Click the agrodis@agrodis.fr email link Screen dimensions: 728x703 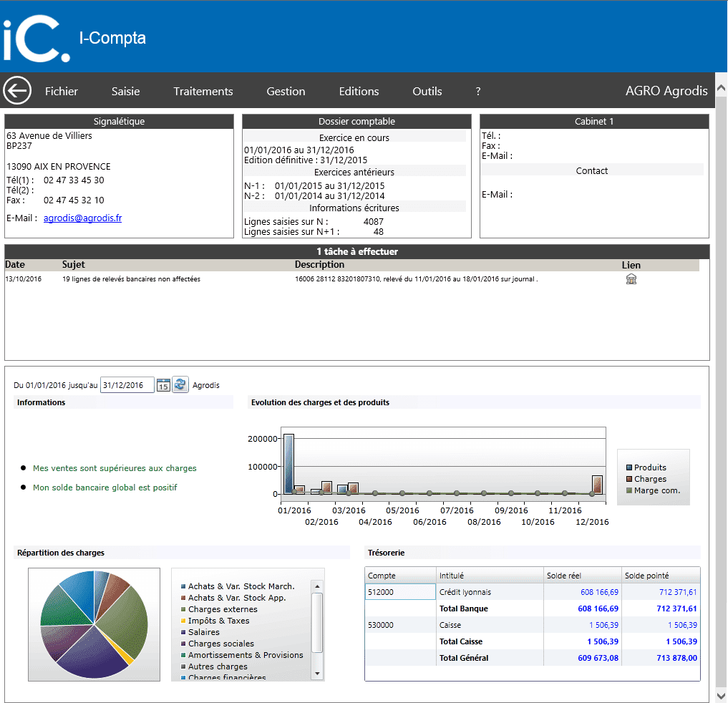point(82,218)
